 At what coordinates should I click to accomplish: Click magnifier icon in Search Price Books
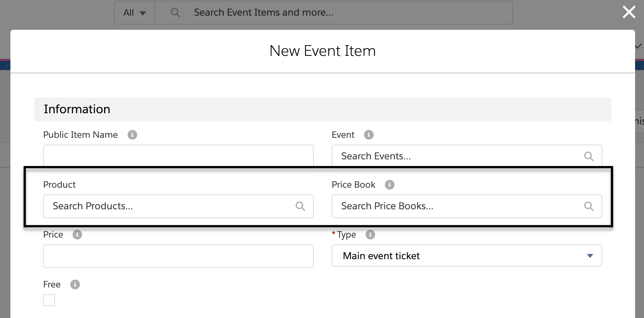pyautogui.click(x=589, y=206)
